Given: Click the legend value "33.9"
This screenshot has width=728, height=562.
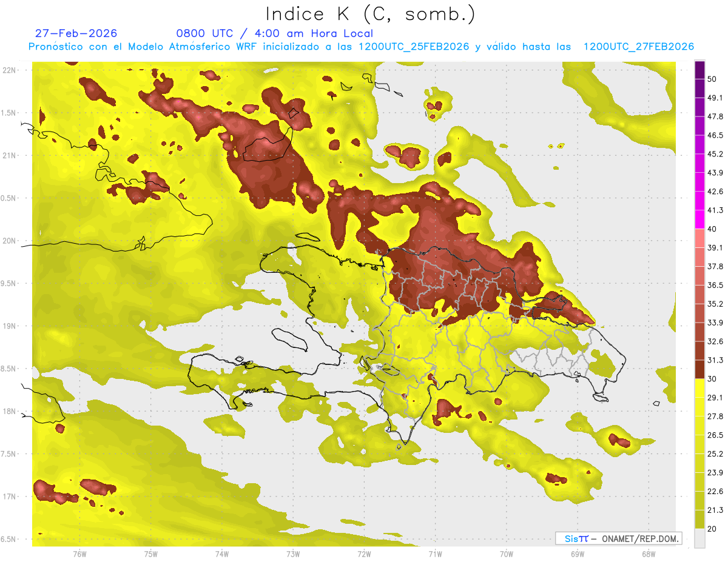Looking at the screenshot, I should click(x=715, y=323).
